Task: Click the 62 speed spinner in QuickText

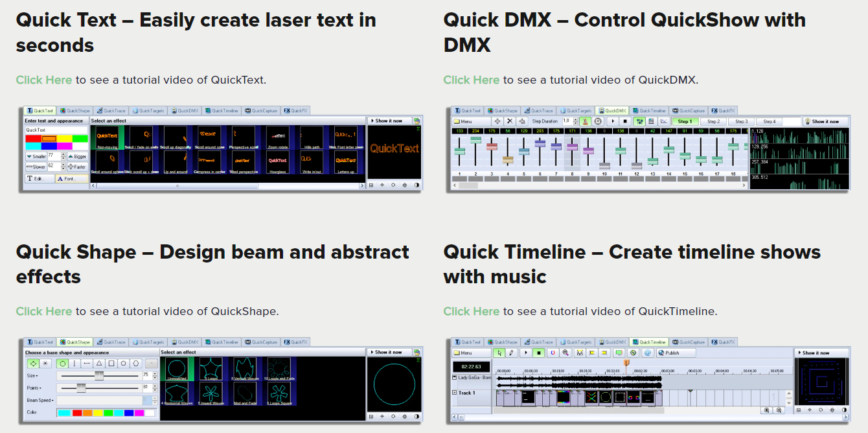Action: (63, 167)
